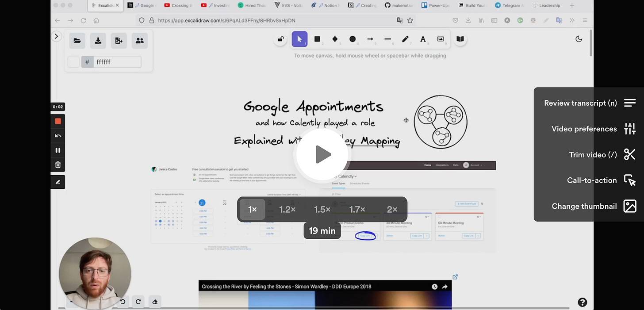Click the Excalidraw save/download icon
Screen dimensions: 644x310
click(98, 41)
